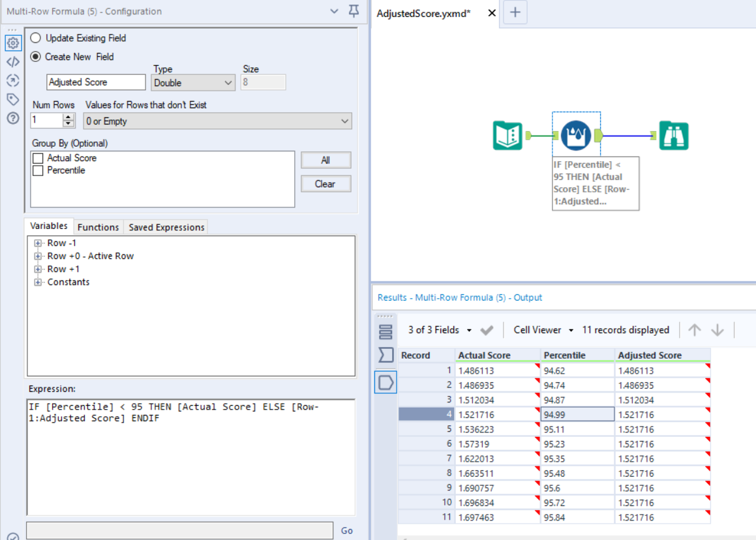The width and height of the screenshot is (756, 540).
Task: Select the Input Data tool on canvas
Action: pos(507,135)
